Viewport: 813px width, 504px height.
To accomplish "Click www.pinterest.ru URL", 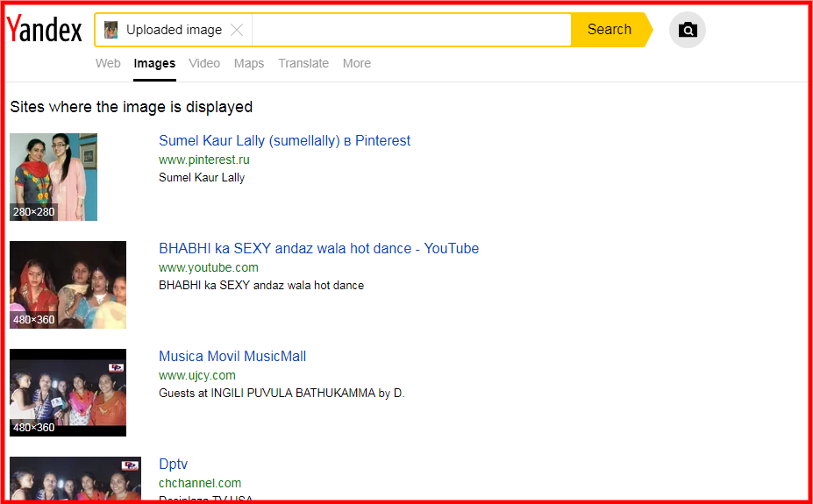I will [204, 160].
